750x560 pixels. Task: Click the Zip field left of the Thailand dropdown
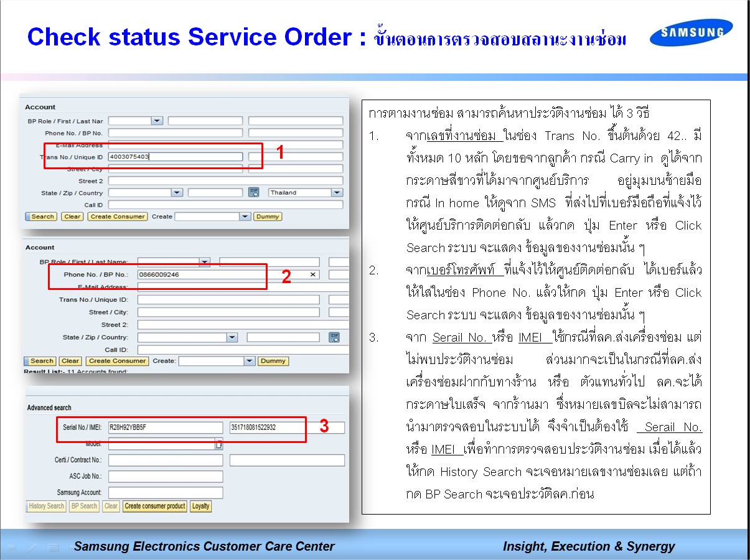tap(215, 193)
